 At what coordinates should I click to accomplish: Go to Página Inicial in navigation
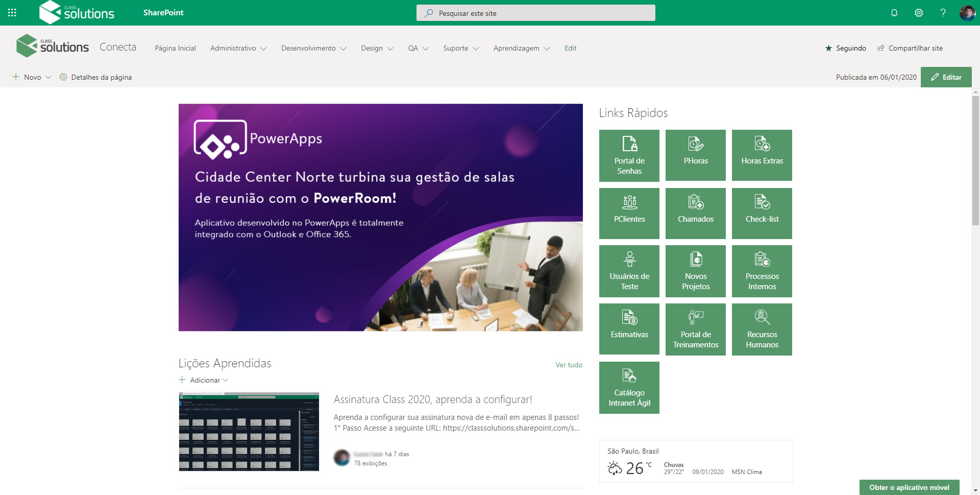tap(175, 48)
